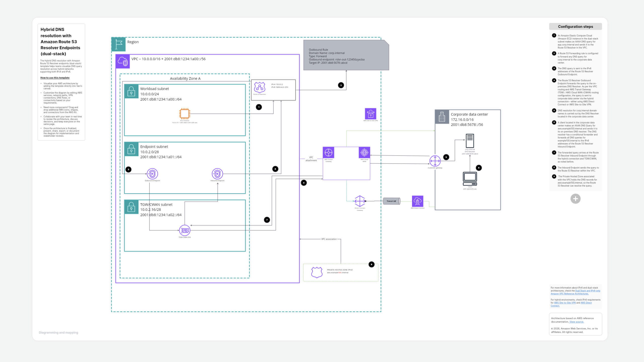
Task: Click the Workload subnet title text
Action: pyautogui.click(x=154, y=89)
